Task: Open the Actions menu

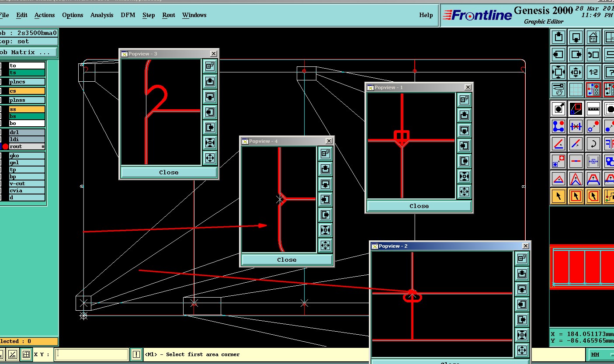Action: [x=45, y=15]
